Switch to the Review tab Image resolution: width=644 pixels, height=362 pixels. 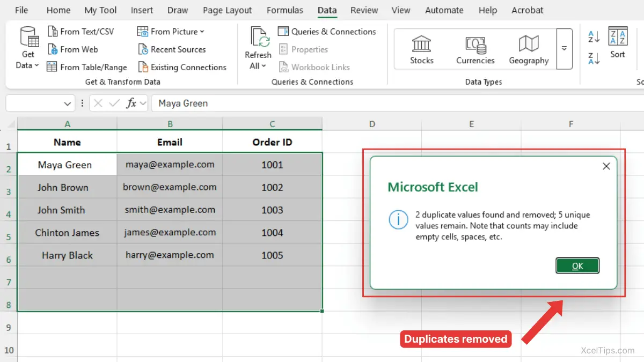[x=364, y=10]
